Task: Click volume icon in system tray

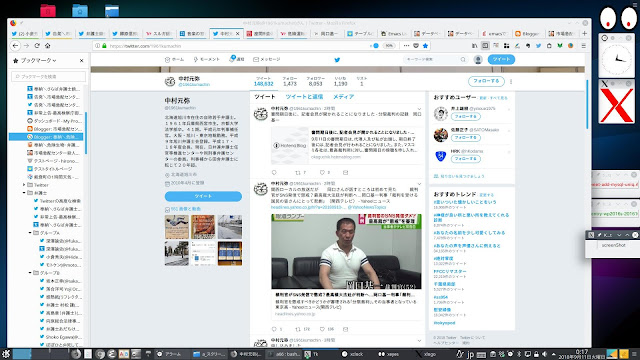Action: [x=544, y=354]
